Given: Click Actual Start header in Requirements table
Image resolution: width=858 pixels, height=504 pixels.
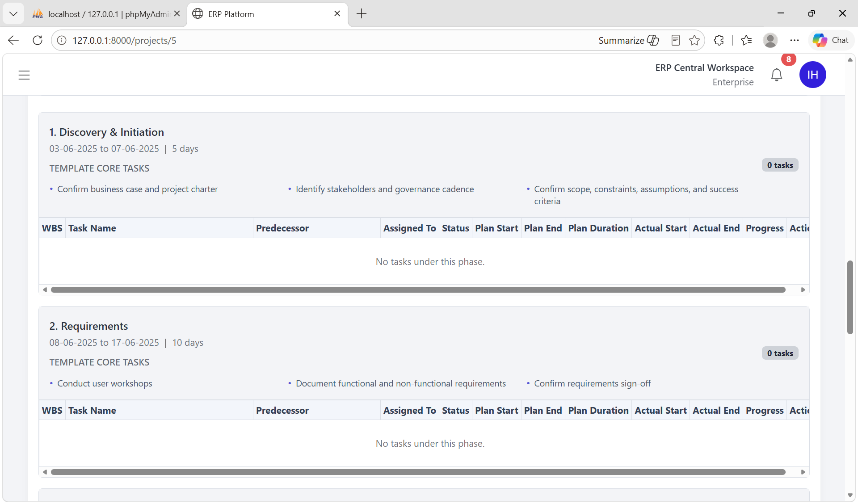Looking at the screenshot, I should point(660,411).
